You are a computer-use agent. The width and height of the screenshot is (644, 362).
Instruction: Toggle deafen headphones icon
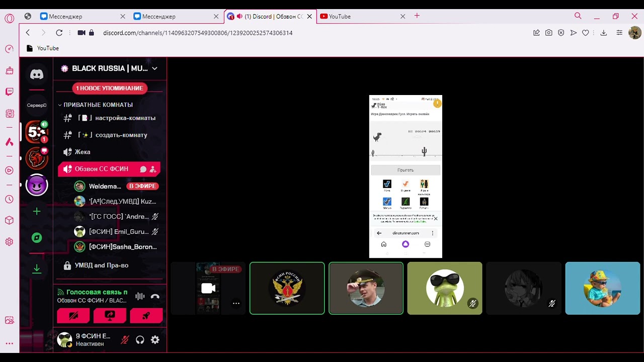click(140, 340)
